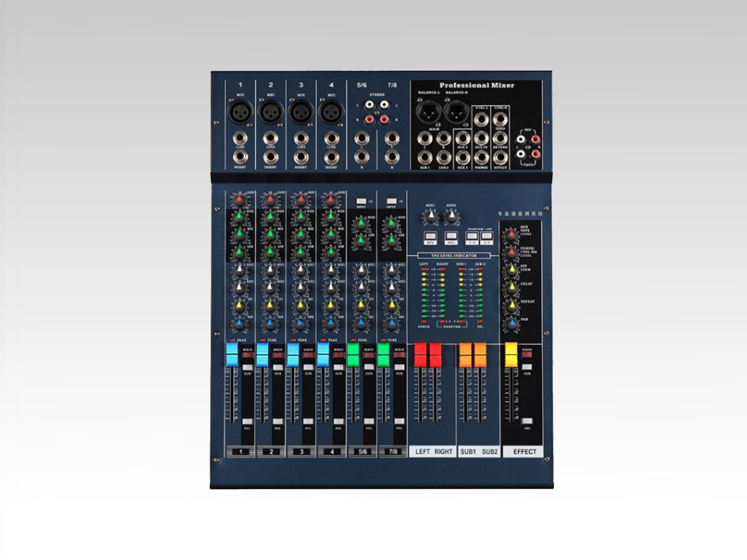
Task: Toggle channel 3 PFL button
Action: pos(308,421)
